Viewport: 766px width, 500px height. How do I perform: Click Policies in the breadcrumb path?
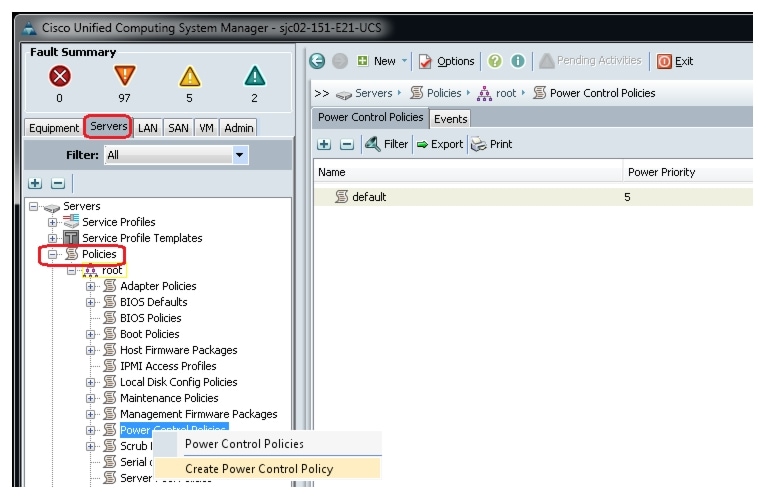click(x=444, y=93)
